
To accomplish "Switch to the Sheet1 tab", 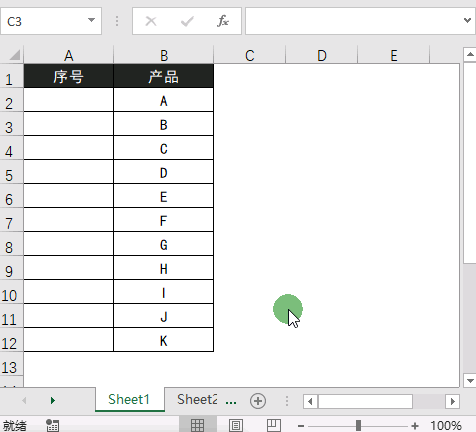I will click(130, 399).
